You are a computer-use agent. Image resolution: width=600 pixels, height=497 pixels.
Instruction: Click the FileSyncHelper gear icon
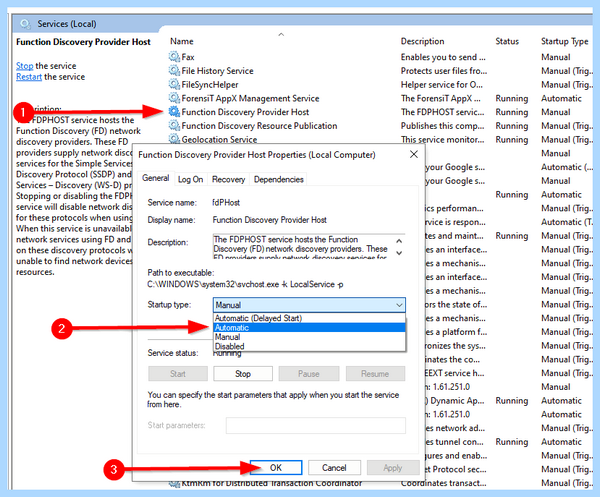(x=174, y=85)
